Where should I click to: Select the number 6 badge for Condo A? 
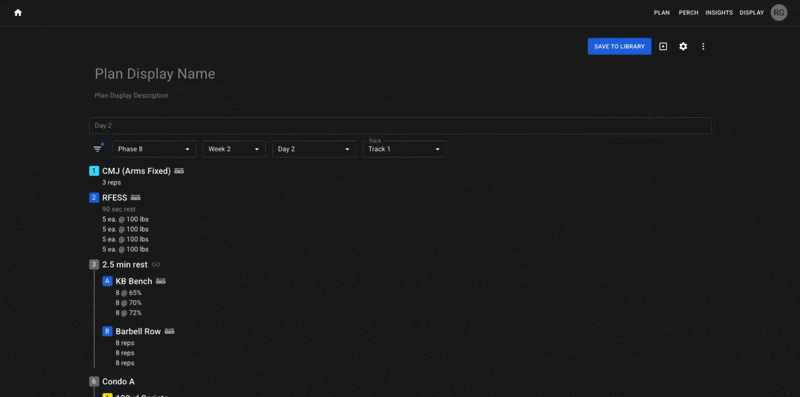tap(94, 382)
